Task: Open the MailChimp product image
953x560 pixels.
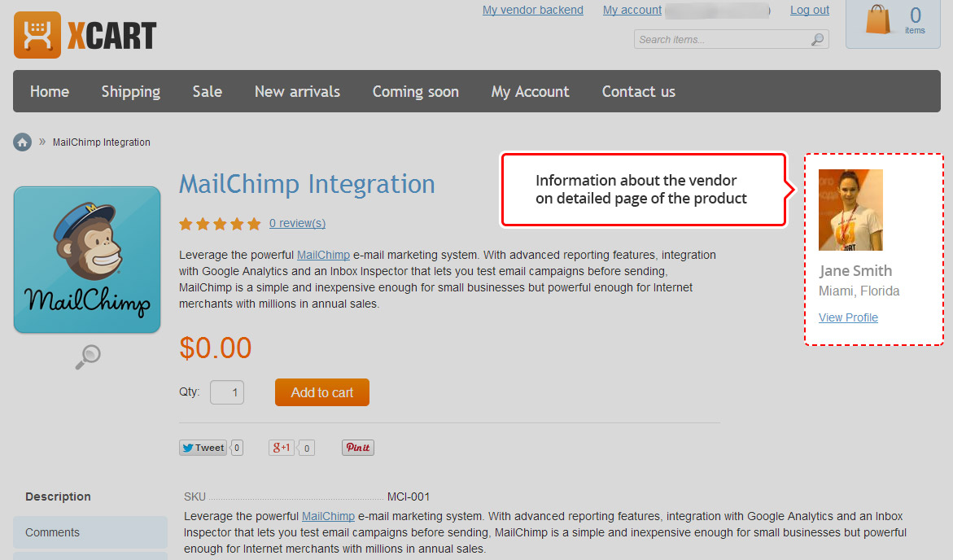Action: (87, 260)
